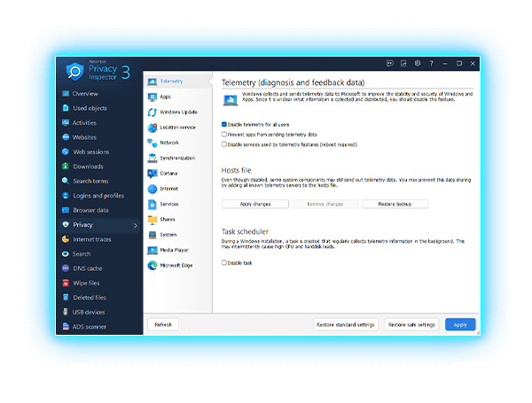The width and height of the screenshot is (532, 403).
Task: Open the Windows Update category icon
Action: click(153, 112)
